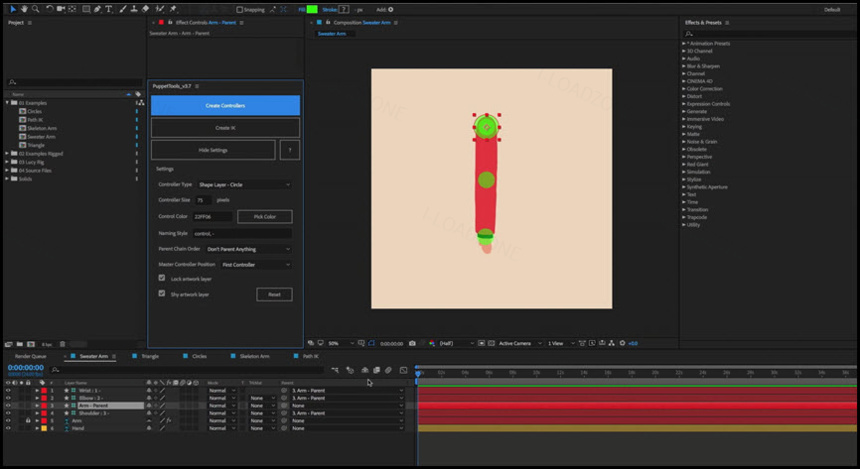Open Master Controller Position dropdown

[256, 264]
